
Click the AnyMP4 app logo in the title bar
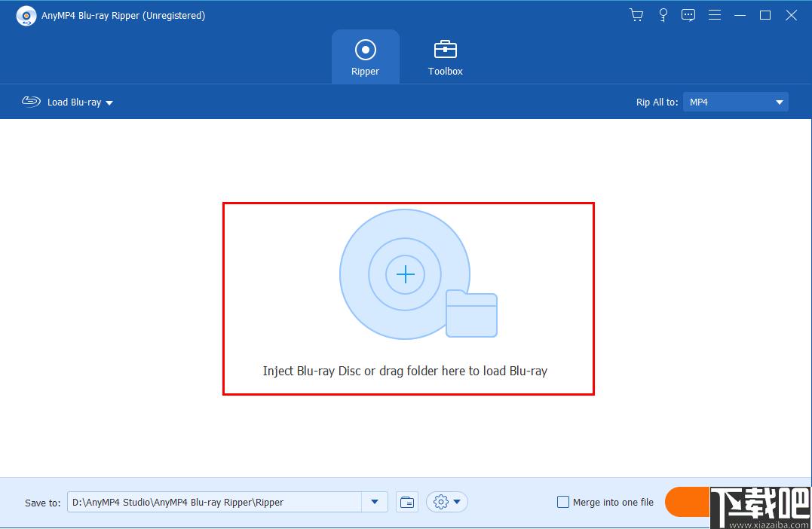tap(26, 16)
